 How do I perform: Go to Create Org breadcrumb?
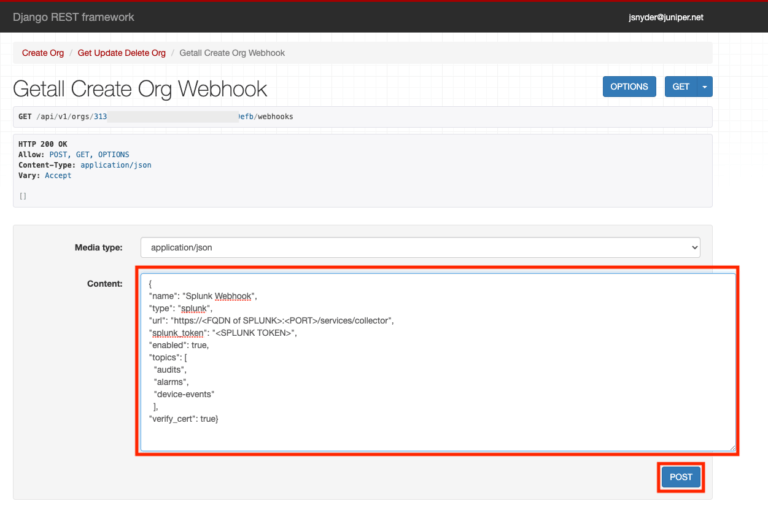pyautogui.click(x=43, y=53)
